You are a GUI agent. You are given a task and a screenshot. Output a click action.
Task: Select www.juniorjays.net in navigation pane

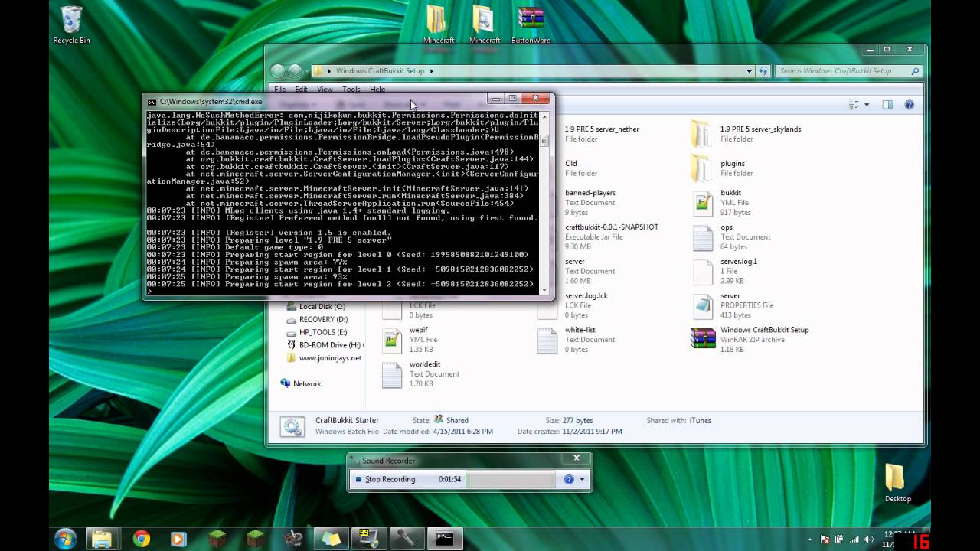(324, 358)
